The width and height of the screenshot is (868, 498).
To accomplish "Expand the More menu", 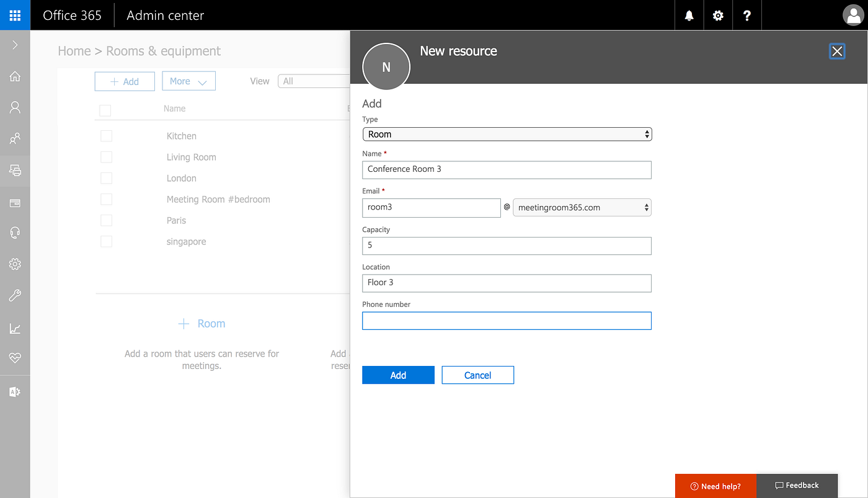I will [188, 81].
